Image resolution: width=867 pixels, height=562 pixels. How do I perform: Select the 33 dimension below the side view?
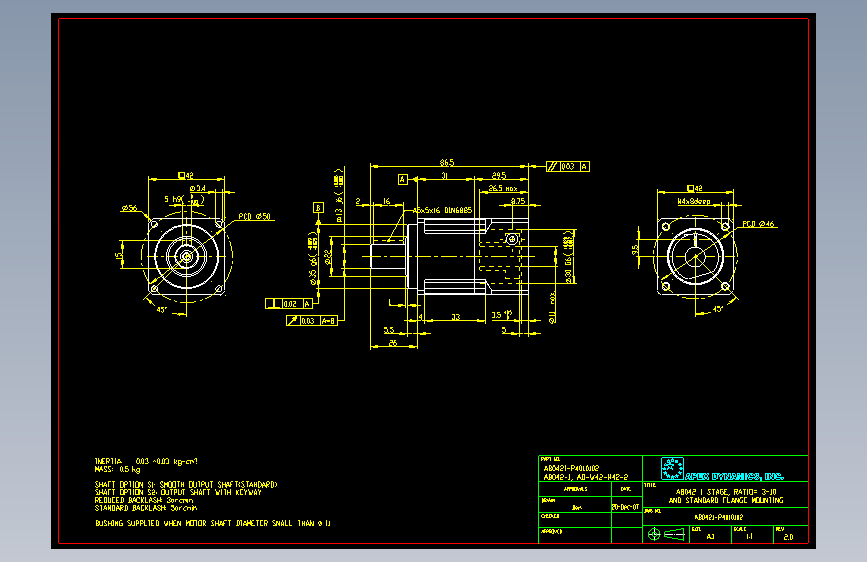(456, 317)
